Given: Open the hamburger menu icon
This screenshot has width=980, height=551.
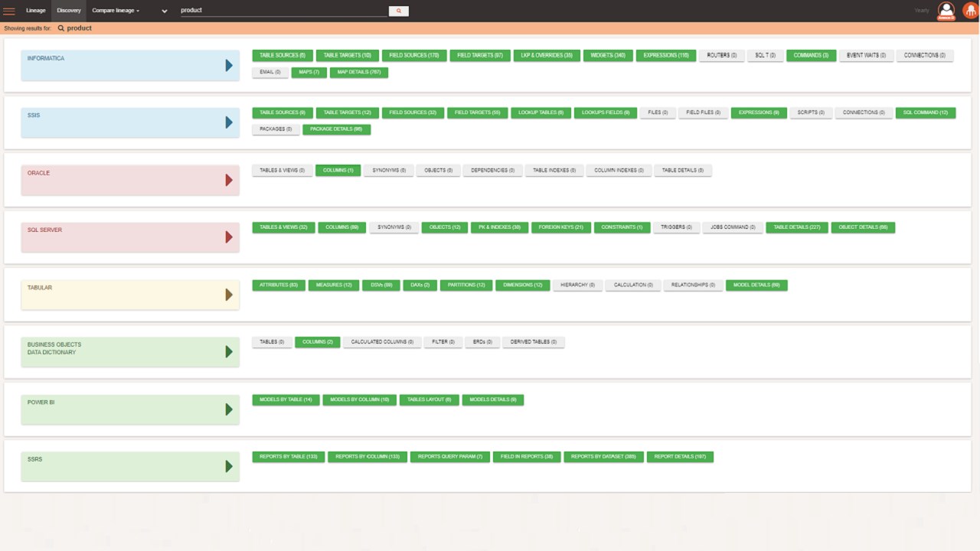Looking at the screenshot, I should point(9,11).
